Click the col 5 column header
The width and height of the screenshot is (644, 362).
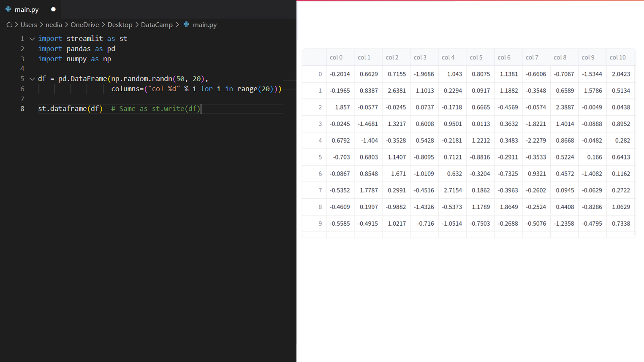(476, 57)
